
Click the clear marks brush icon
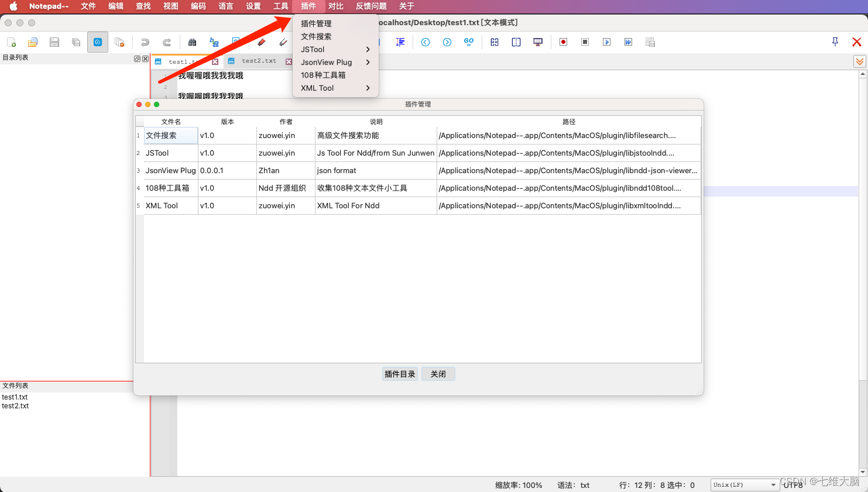tap(283, 42)
